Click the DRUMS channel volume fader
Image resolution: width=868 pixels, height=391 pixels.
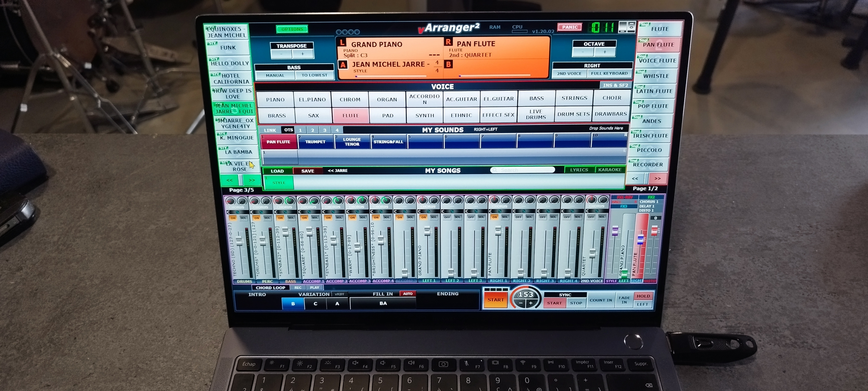tap(239, 241)
